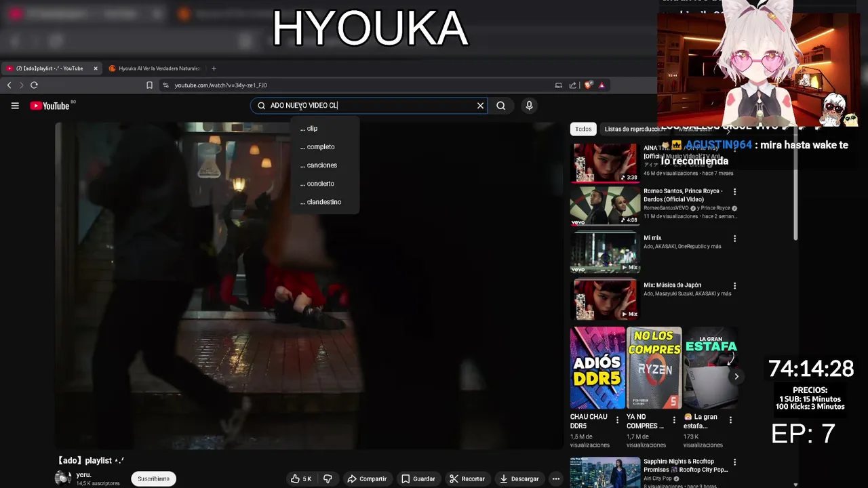This screenshot has width=868, height=488.
Task: Open a new browser tab
Action: coord(214,68)
